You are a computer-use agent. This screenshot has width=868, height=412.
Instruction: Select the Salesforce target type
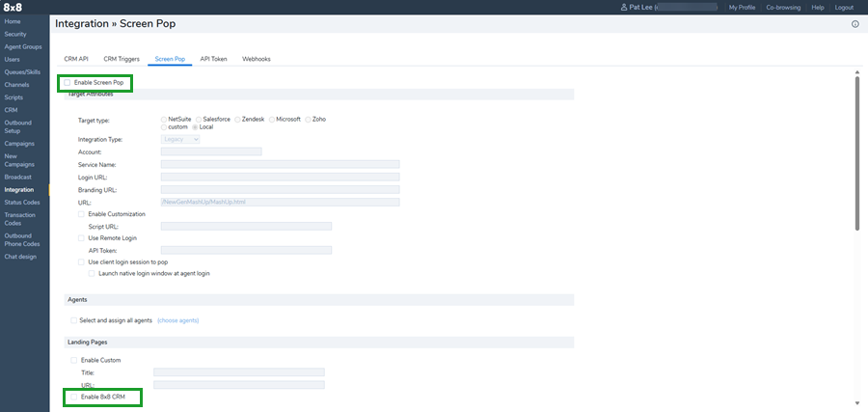(199, 119)
